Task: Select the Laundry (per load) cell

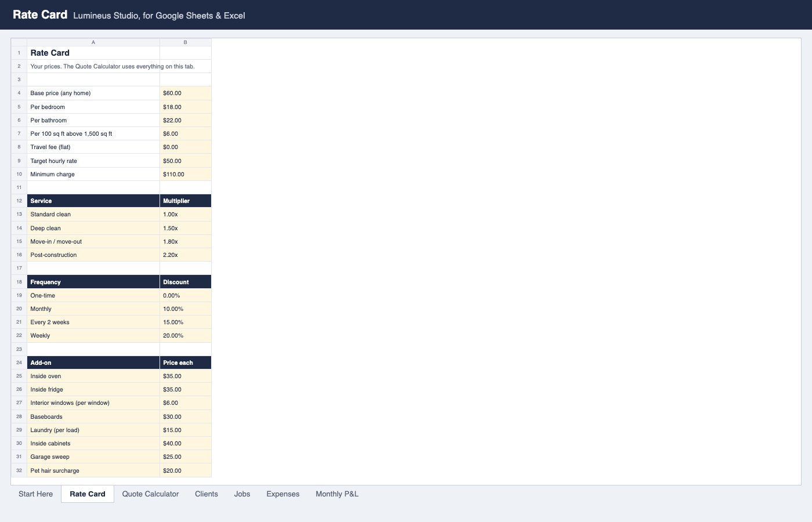Action: pos(93,430)
